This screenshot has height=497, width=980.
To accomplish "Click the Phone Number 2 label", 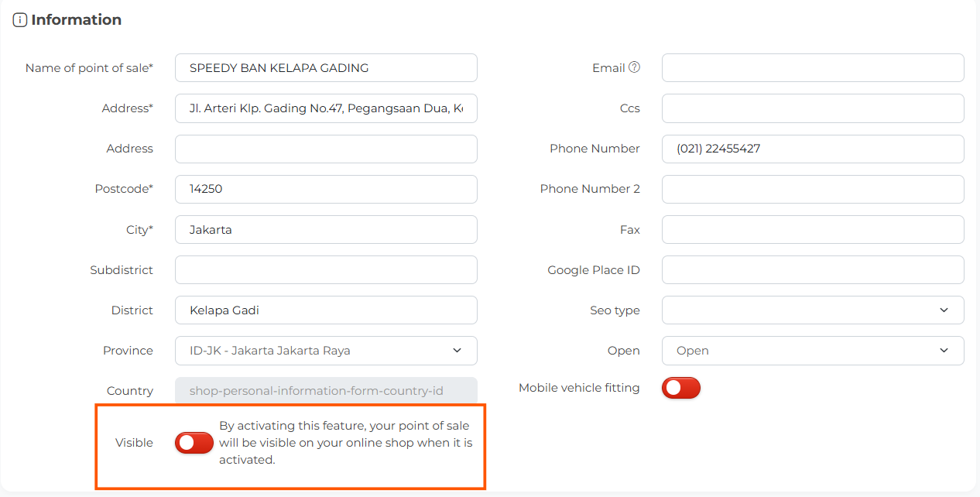I will (590, 189).
